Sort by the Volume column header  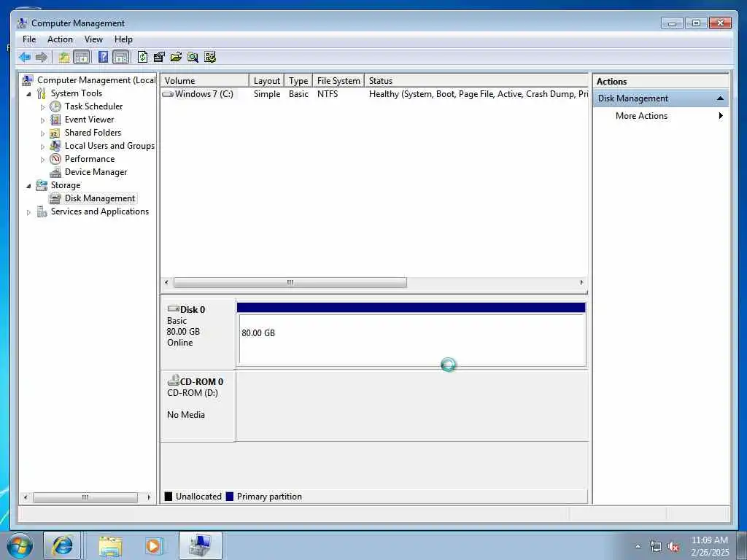[204, 80]
